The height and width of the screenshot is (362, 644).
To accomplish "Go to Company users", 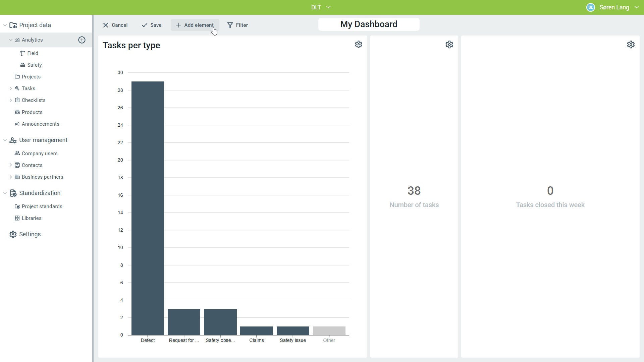I will coord(39,154).
